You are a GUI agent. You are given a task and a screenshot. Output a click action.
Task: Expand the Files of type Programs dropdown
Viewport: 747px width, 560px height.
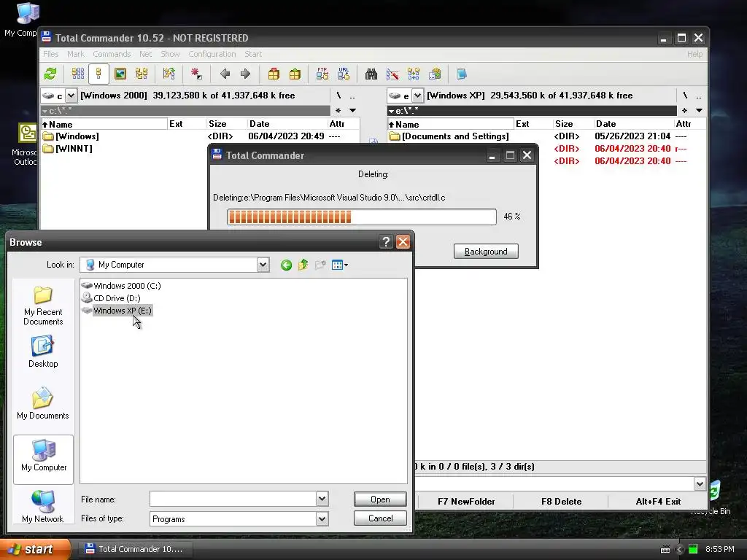[322, 518]
